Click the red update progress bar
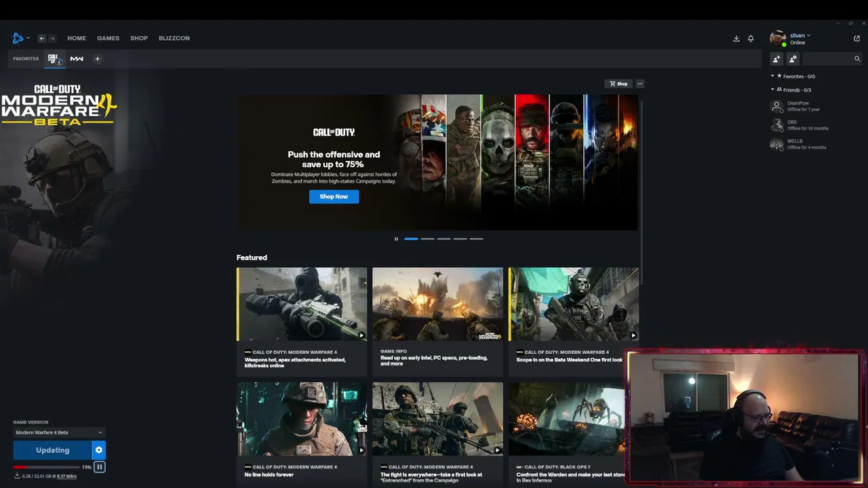 pos(46,467)
